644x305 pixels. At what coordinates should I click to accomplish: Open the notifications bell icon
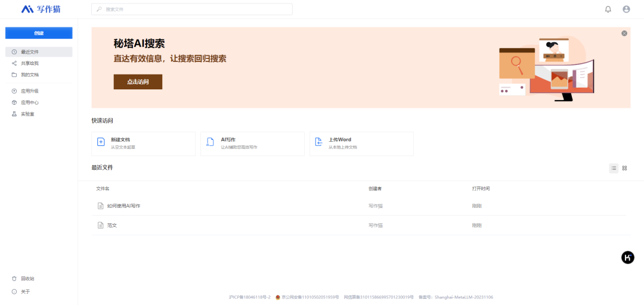pos(608,9)
